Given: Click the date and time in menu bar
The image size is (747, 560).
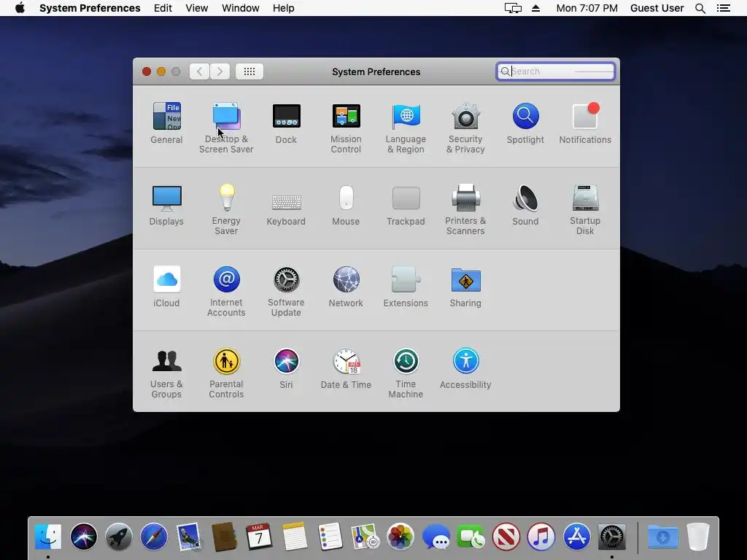Looking at the screenshot, I should (x=587, y=8).
